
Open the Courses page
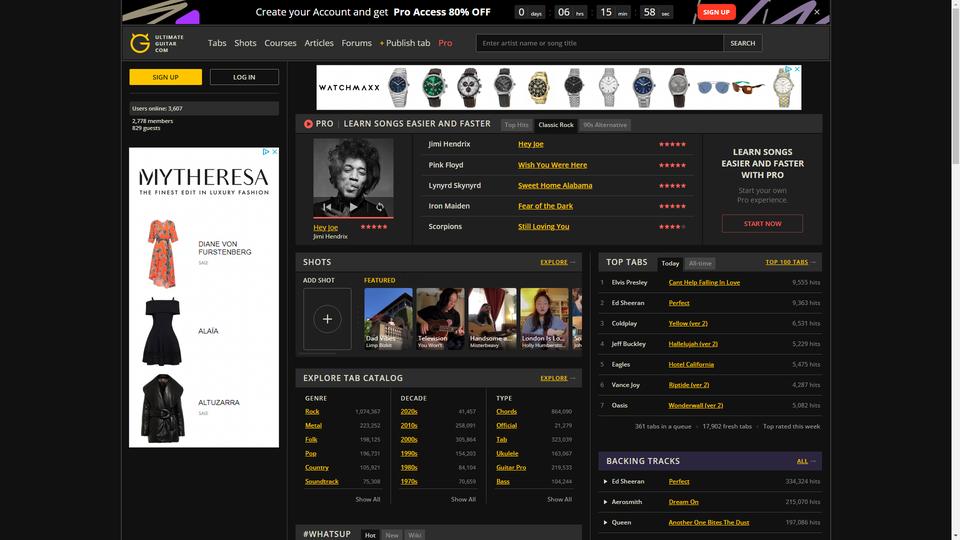point(280,43)
